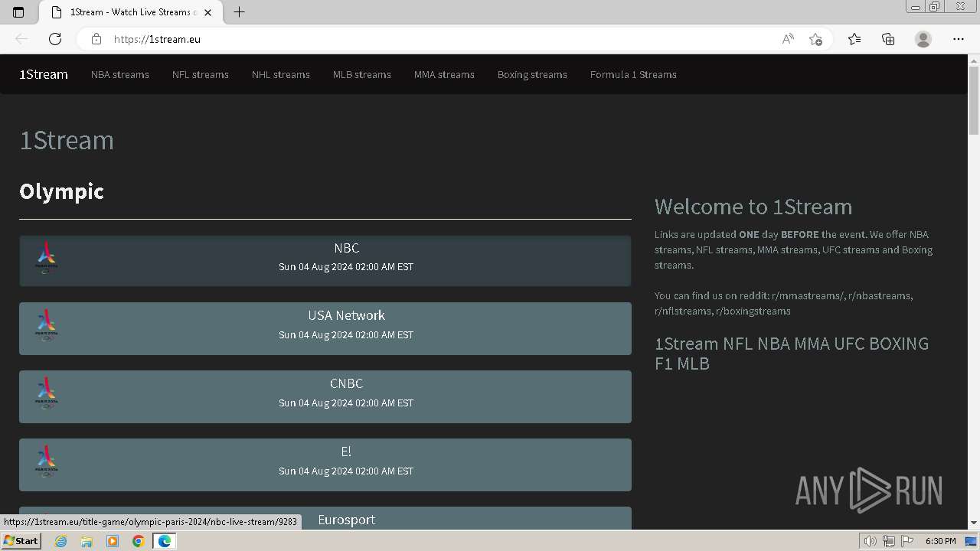Close the 1Stream browser tab
Viewport: 980px width, 551px height.
(x=207, y=12)
